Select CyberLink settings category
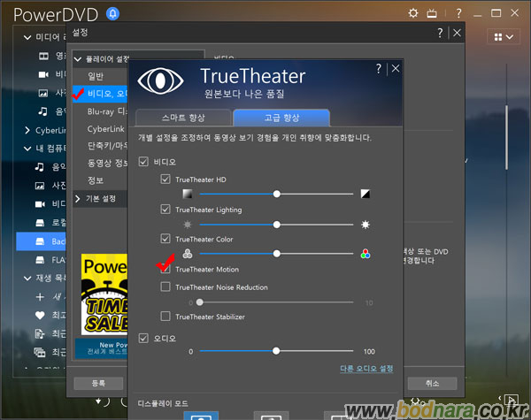This screenshot has height=420, width=531. (x=100, y=129)
